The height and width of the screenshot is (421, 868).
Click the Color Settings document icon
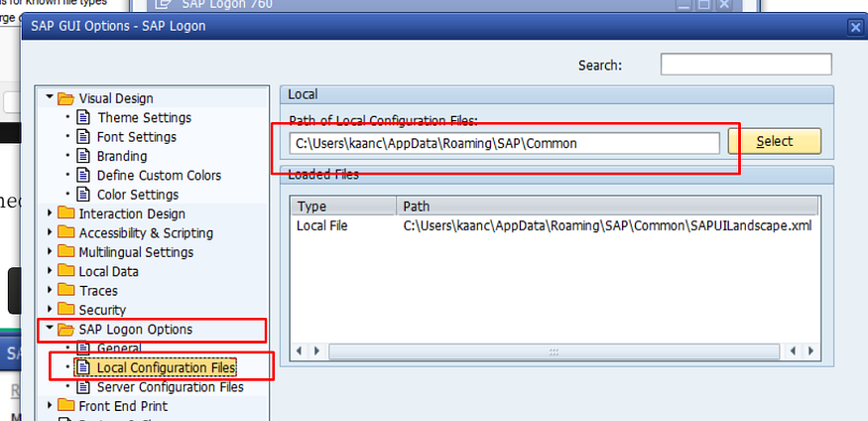(83, 195)
